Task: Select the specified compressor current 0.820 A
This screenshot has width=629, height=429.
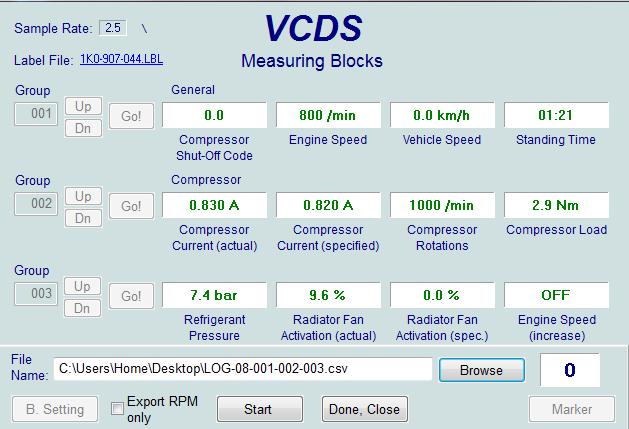Action: click(x=328, y=205)
